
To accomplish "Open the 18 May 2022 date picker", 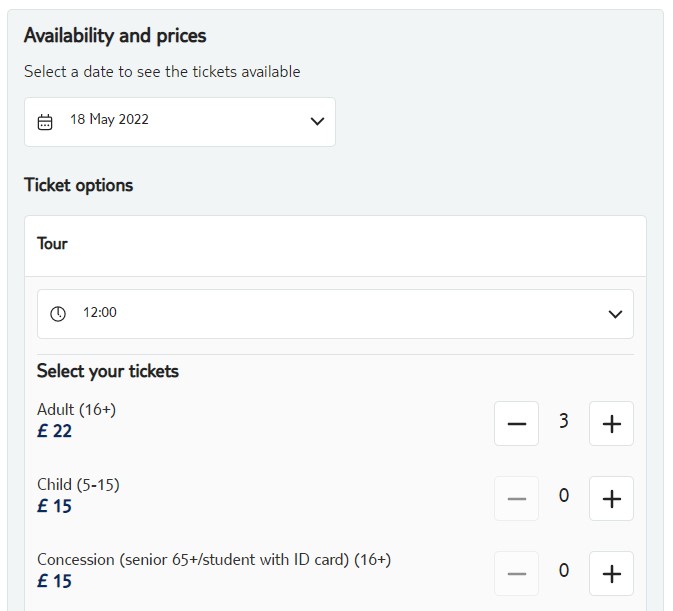I will 180,122.
